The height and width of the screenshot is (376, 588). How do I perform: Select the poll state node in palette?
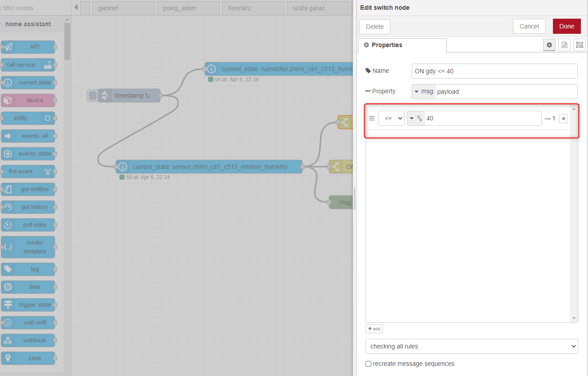coord(28,224)
